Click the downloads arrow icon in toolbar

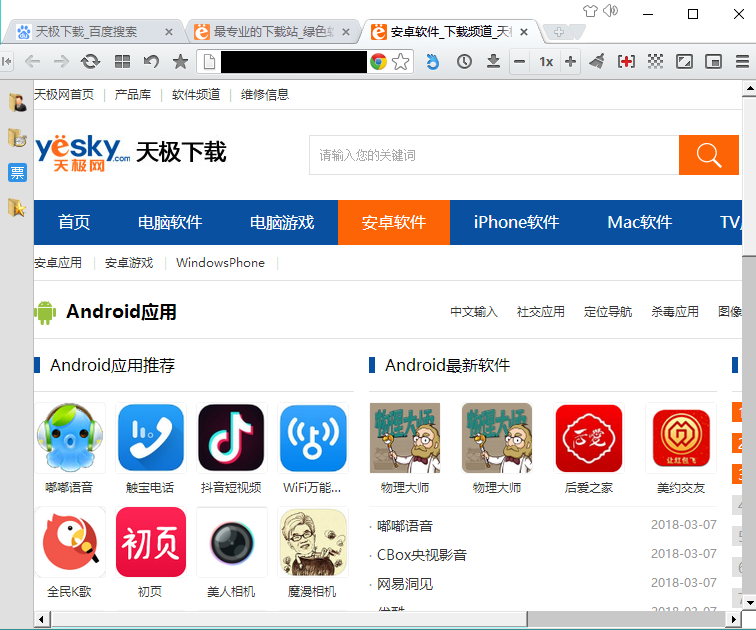coord(493,62)
